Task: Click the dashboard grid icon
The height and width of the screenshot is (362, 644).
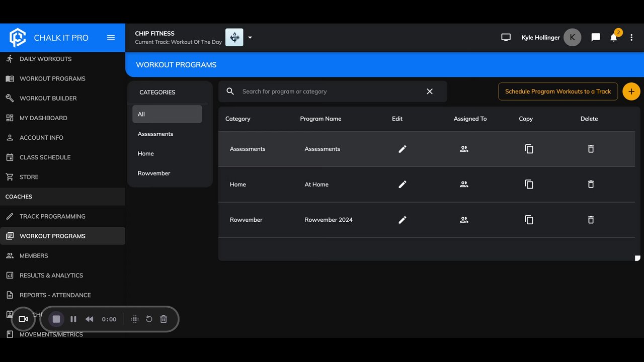Action: click(10, 118)
